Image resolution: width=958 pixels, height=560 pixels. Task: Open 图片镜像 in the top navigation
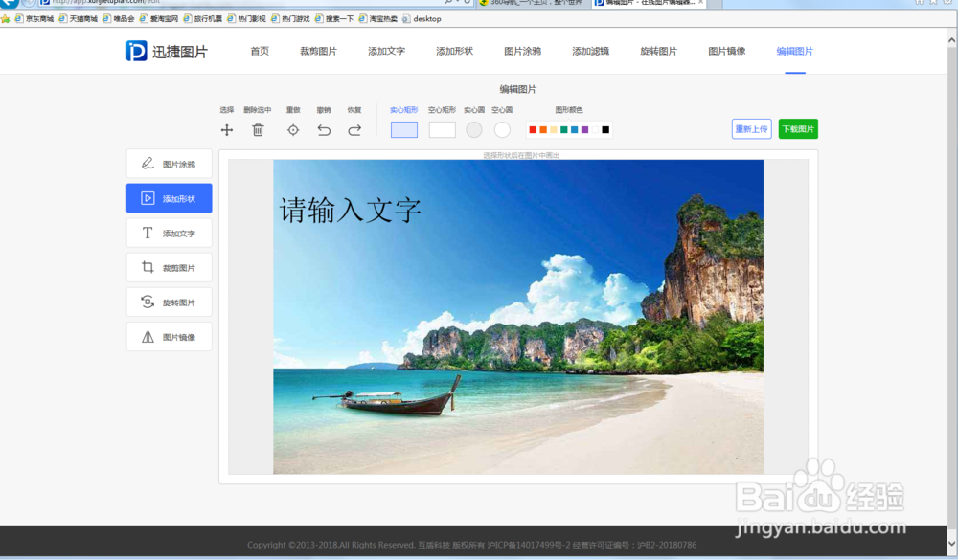[x=726, y=52]
